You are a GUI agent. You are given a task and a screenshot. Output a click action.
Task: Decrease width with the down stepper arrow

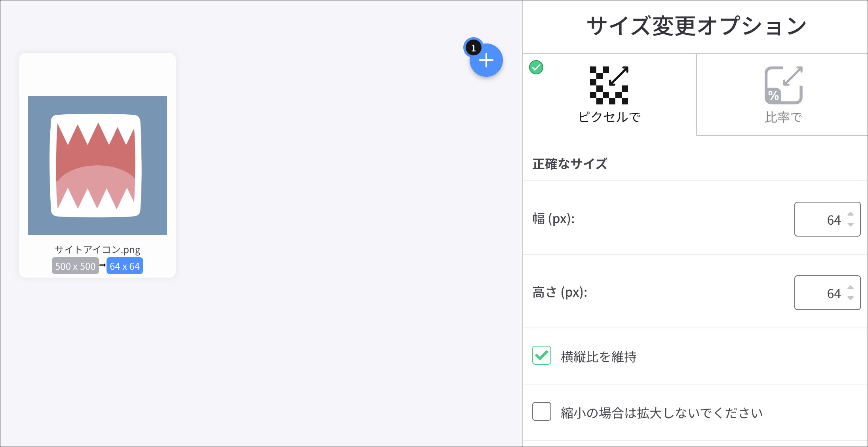tap(851, 225)
